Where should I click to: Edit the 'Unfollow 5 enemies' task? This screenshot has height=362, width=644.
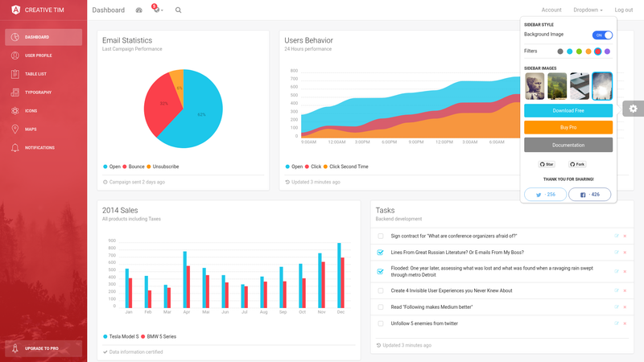coord(617,323)
